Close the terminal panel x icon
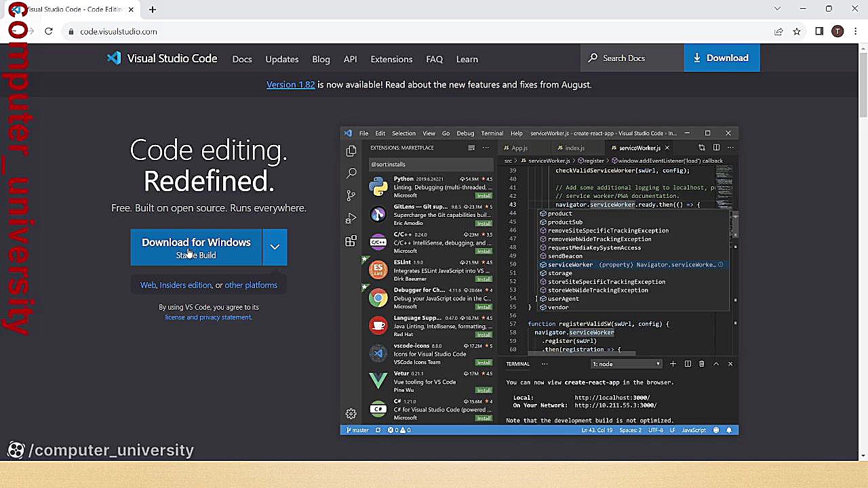The image size is (868, 488). coord(730,364)
